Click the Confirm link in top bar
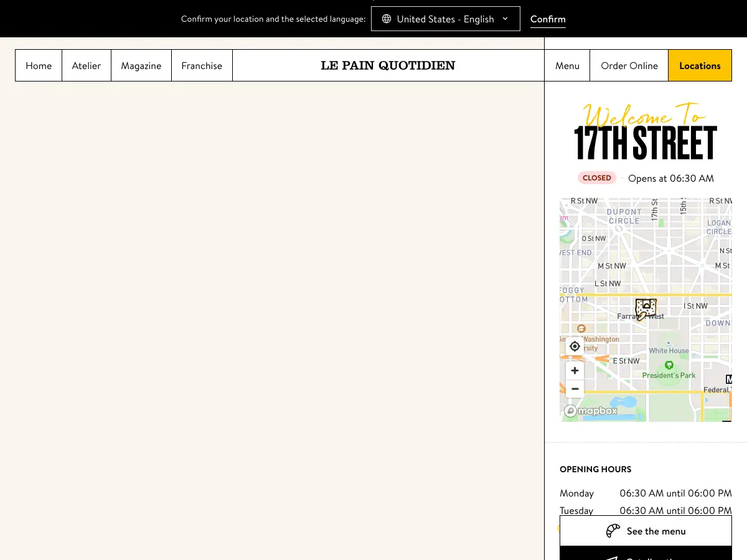This screenshot has height=560, width=747. [x=548, y=19]
